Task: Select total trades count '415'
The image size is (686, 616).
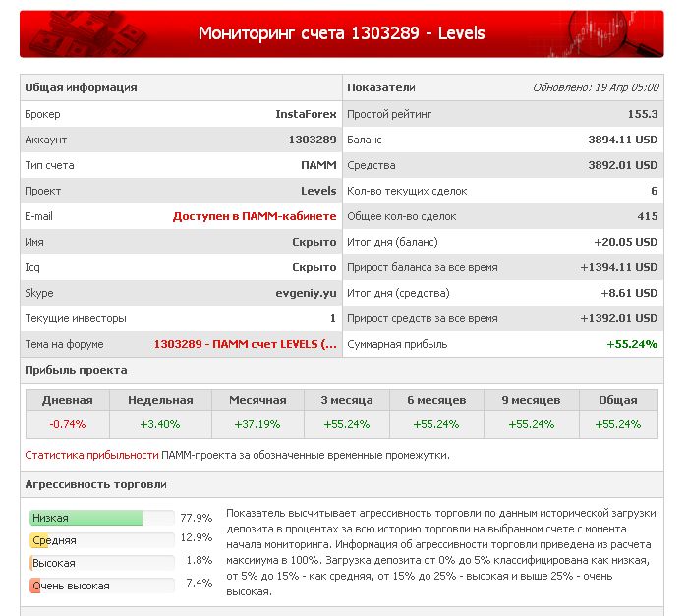Action: tap(648, 216)
